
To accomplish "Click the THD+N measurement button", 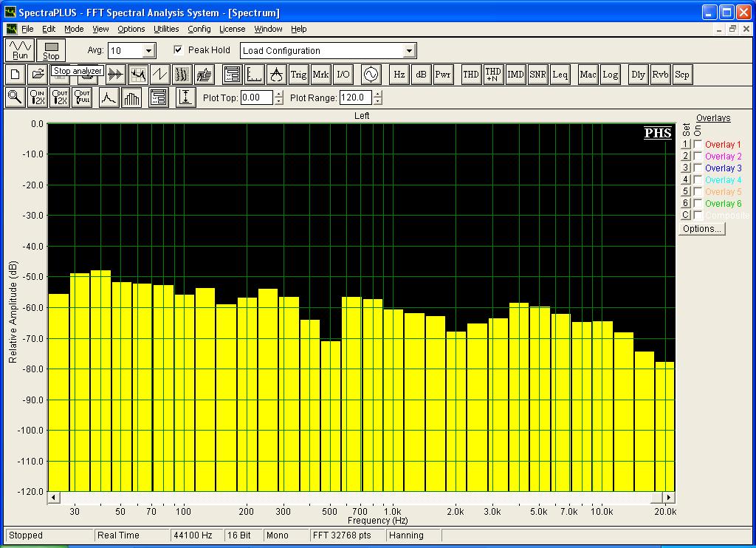I will click(x=493, y=75).
